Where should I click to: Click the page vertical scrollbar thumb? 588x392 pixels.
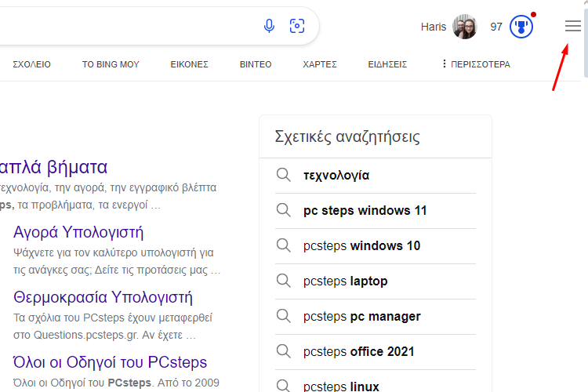point(586,42)
